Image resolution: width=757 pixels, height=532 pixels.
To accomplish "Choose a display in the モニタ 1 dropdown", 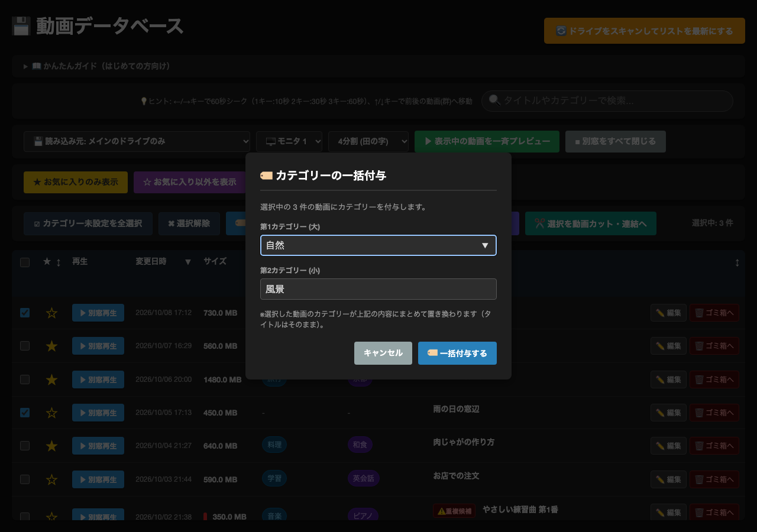I will [x=289, y=141].
